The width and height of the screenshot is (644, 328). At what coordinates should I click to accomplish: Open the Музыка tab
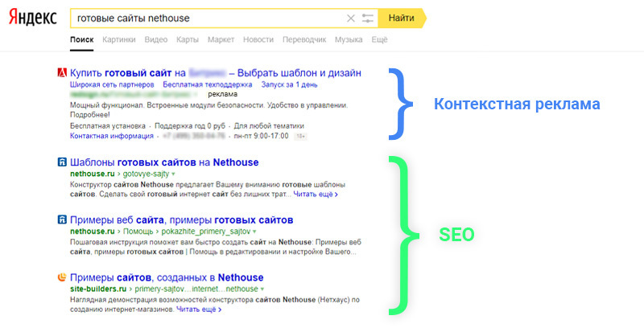349,39
